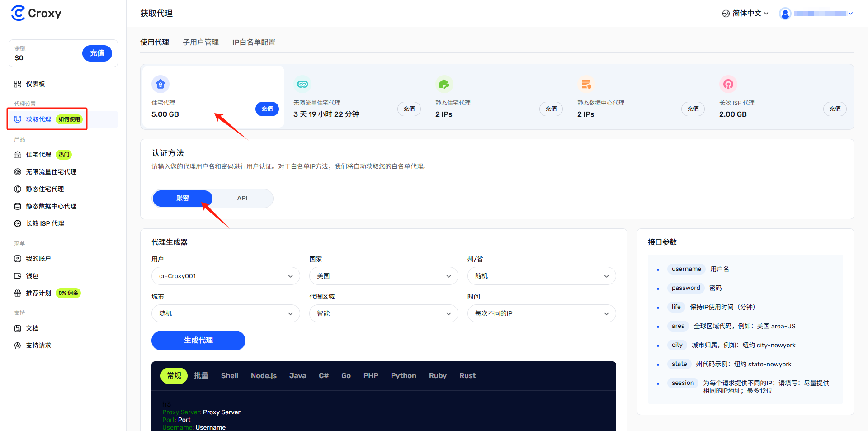Show the Ruby code example
The height and width of the screenshot is (431, 868).
438,376
